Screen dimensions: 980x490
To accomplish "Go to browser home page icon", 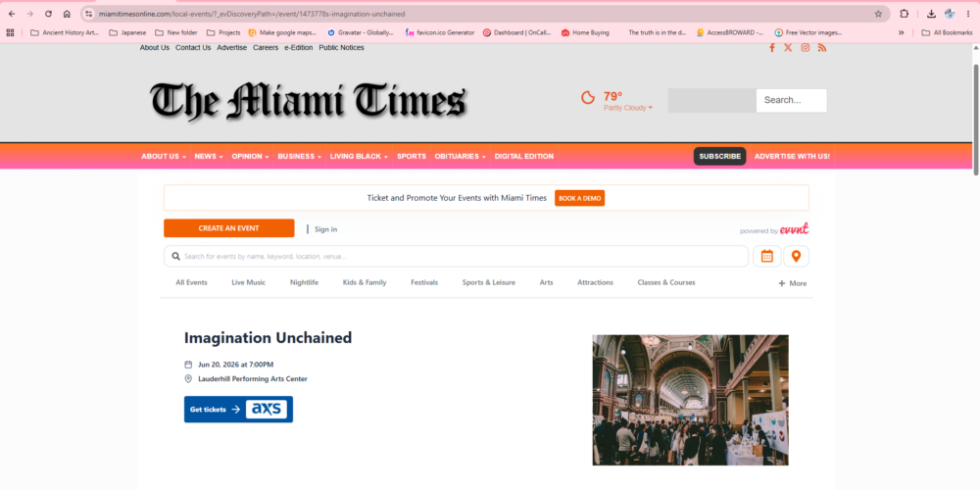I will pos(67,14).
